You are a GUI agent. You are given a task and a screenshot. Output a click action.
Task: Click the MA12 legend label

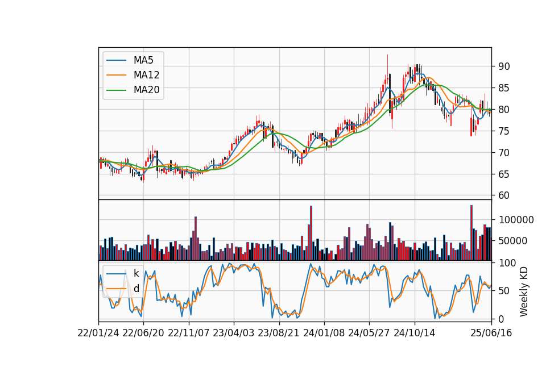pyautogui.click(x=146, y=75)
